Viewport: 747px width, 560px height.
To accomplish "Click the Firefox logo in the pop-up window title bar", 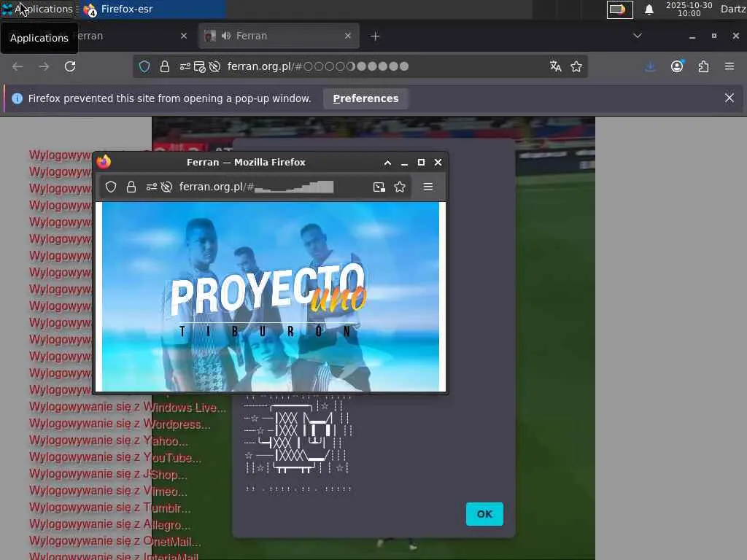I will [104, 162].
